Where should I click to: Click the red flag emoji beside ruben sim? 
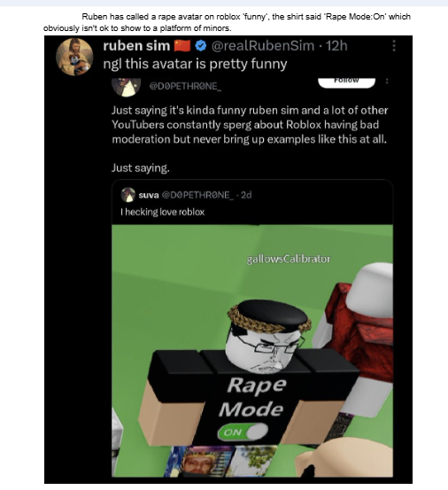pos(182,45)
